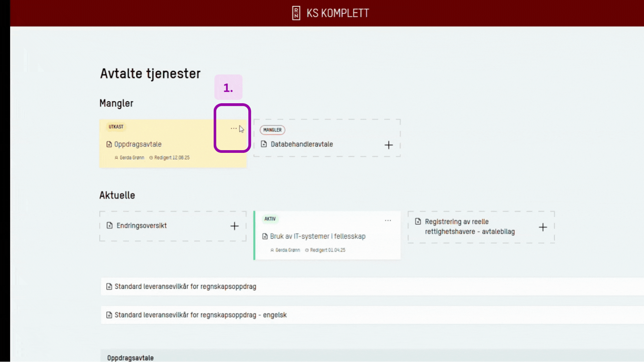This screenshot has height=362, width=644.
Task: Click the clock icon next to Redigert 12.06.25
Action: point(151,158)
